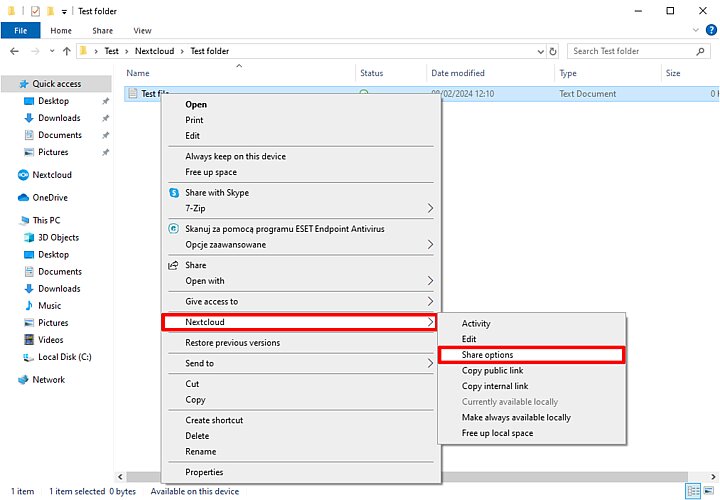This screenshot has width=720, height=500.
Task: Choose Share with Skype in the context menu
Action: [301, 193]
